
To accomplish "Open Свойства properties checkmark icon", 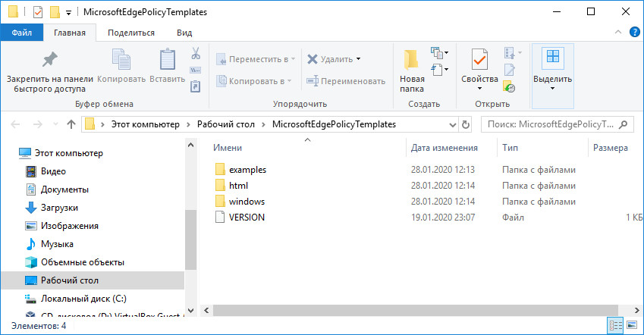I will coord(479,60).
